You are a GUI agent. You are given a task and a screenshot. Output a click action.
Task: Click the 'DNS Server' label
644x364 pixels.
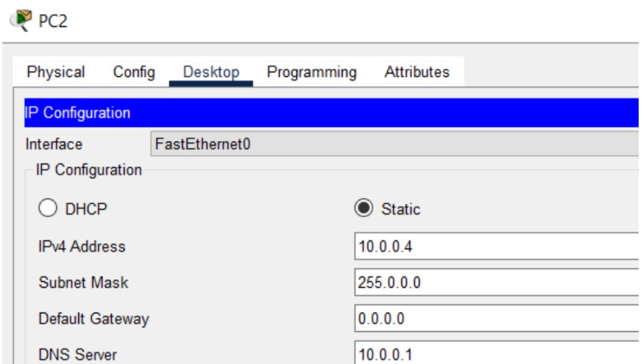coord(78,354)
